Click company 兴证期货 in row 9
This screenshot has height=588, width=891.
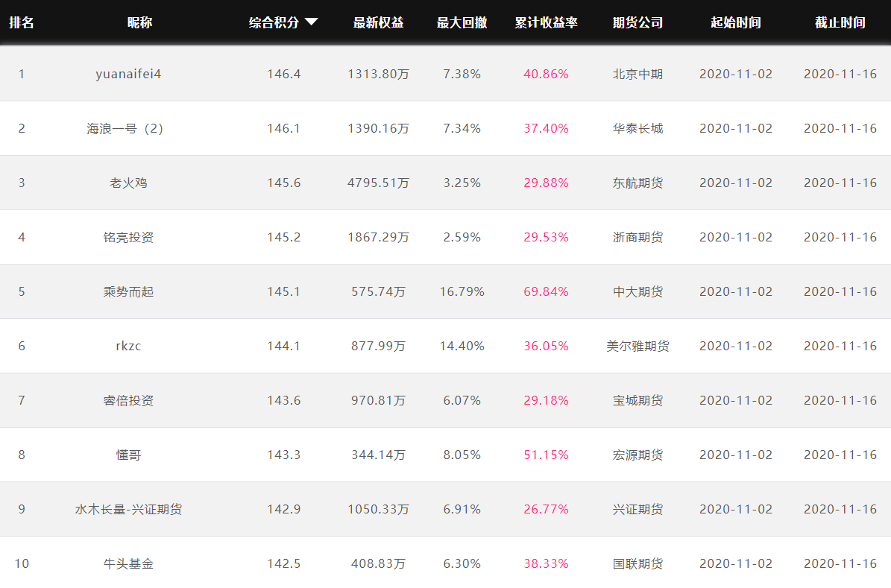(637, 510)
